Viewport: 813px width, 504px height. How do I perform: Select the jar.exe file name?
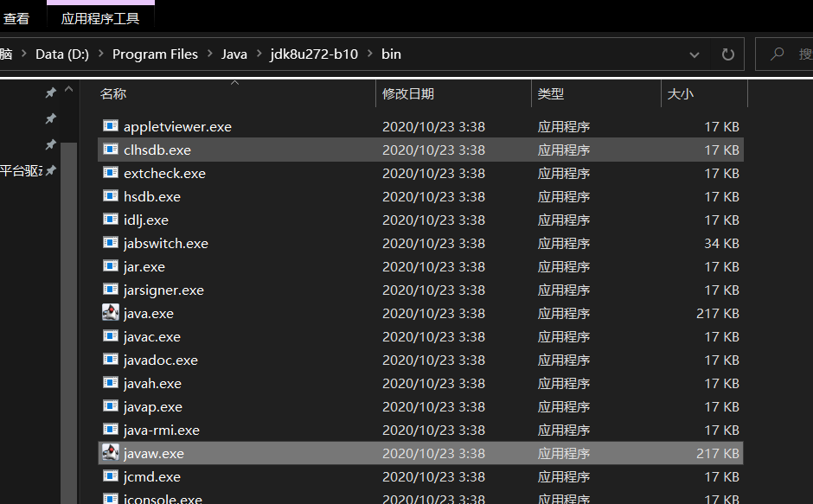tap(144, 266)
